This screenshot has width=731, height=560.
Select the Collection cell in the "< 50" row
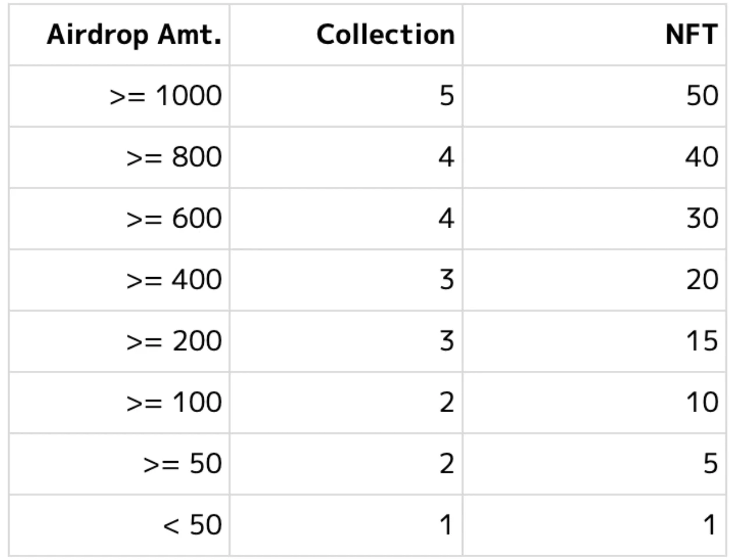[446, 525]
